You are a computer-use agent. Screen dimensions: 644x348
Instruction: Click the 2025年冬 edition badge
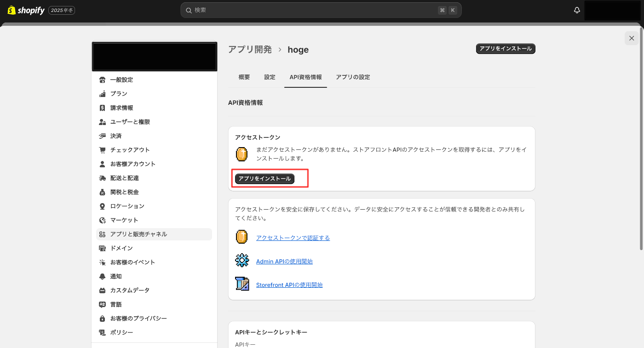(x=62, y=10)
